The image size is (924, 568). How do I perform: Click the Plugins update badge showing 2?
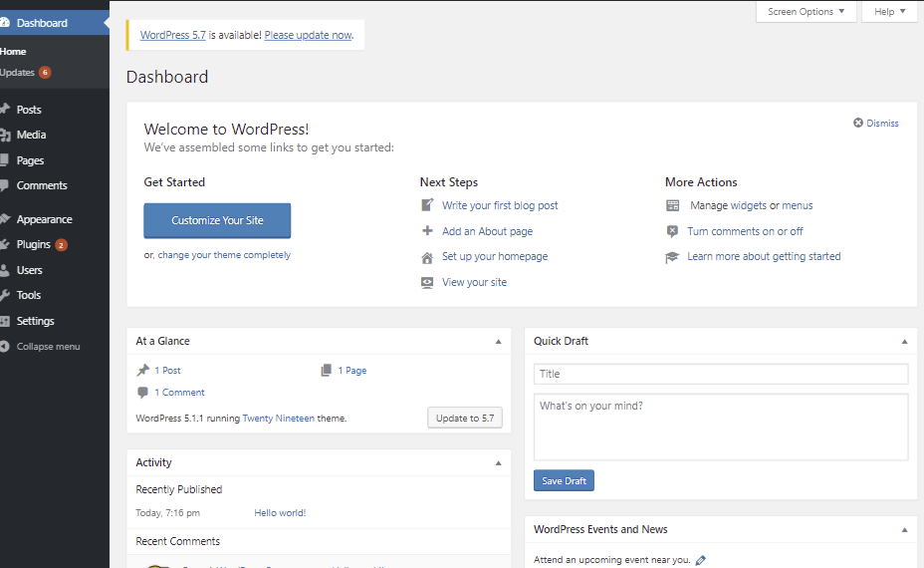61,245
